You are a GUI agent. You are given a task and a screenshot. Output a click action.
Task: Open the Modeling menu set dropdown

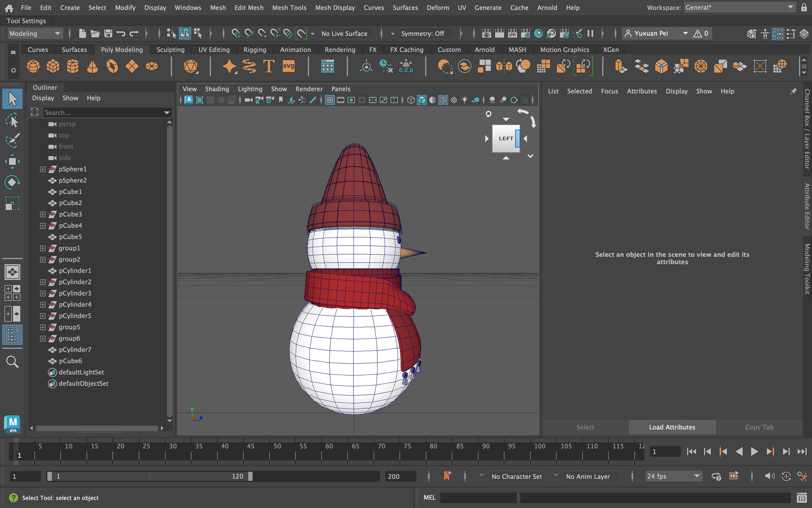[x=57, y=33]
